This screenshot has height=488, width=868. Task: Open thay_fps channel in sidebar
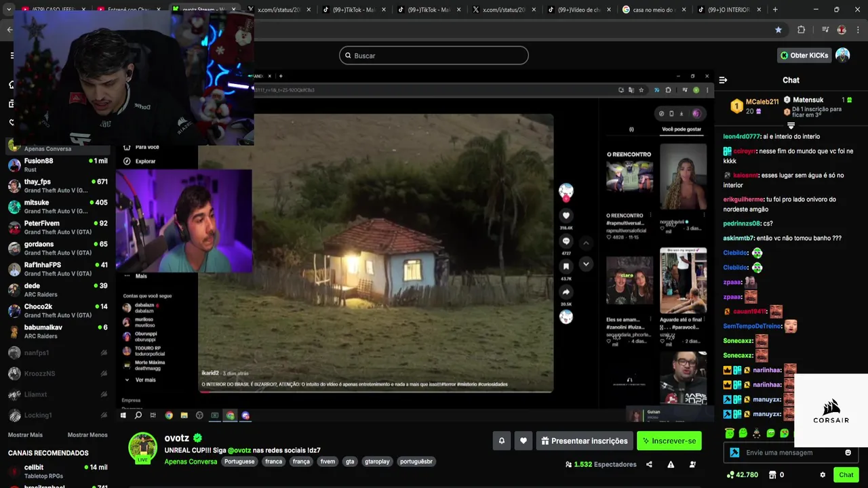[58, 186]
